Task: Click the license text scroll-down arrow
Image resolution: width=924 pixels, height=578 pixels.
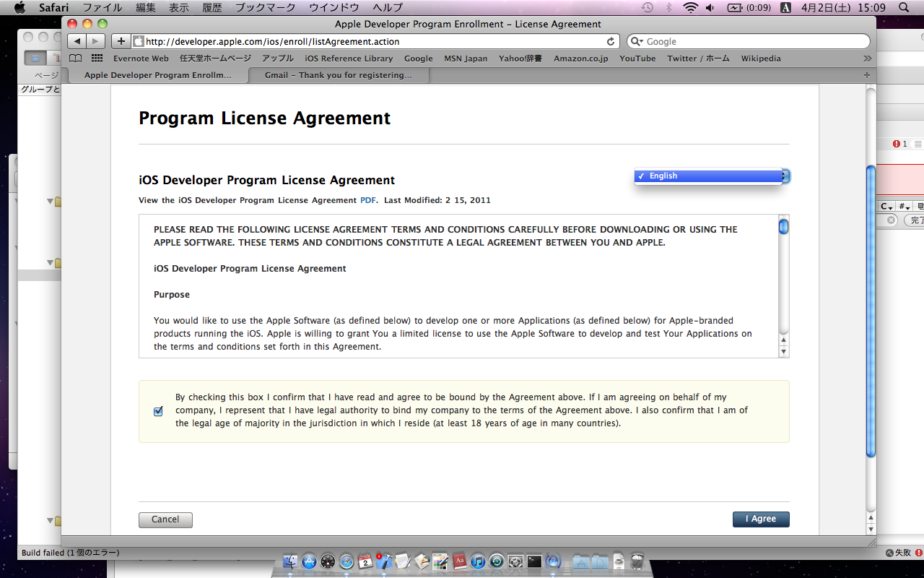Action: coord(784,351)
